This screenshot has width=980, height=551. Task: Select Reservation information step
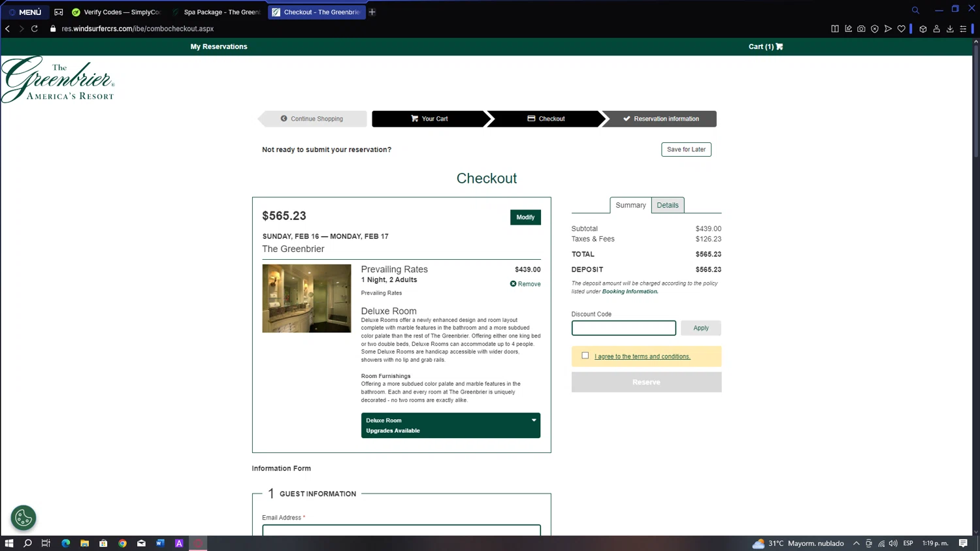pos(661,119)
